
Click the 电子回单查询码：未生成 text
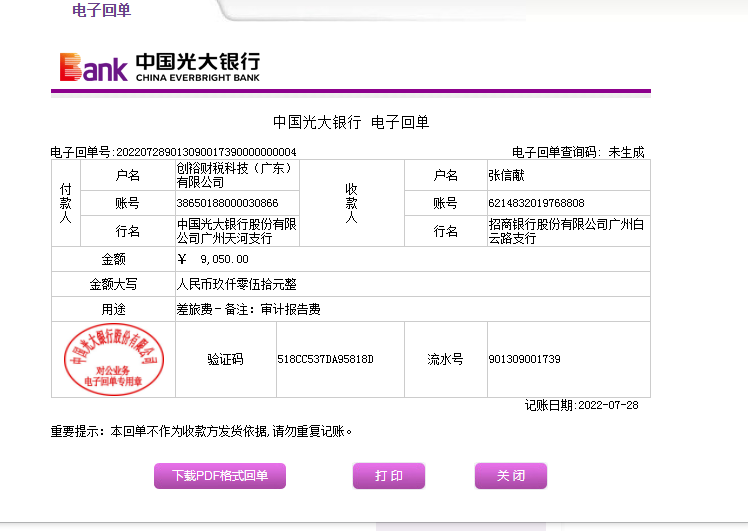[x=578, y=152]
